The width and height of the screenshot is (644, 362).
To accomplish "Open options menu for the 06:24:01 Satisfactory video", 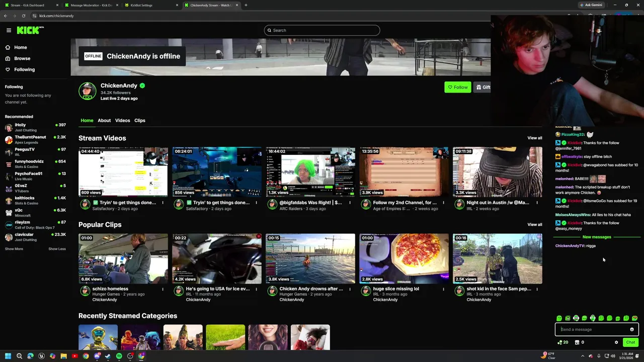I will click(256, 203).
